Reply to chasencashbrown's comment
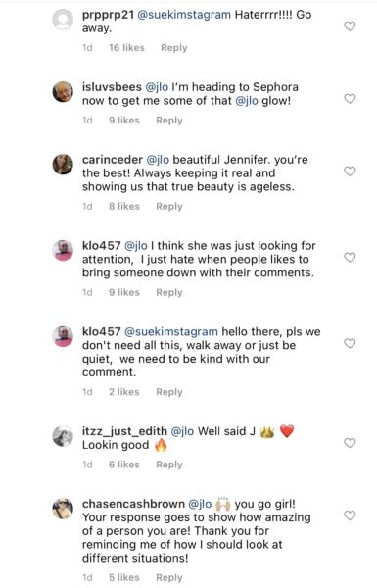This screenshot has width=377, height=588. [x=169, y=577]
